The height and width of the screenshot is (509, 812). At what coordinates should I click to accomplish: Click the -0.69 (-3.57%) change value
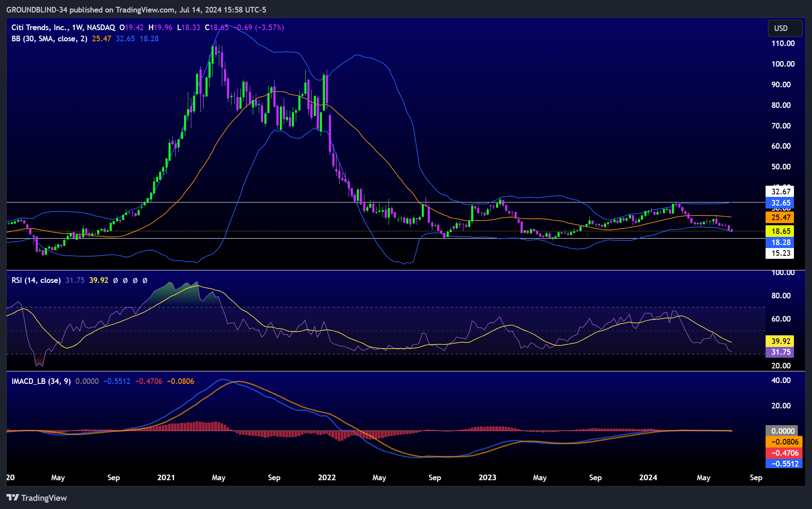(259, 28)
